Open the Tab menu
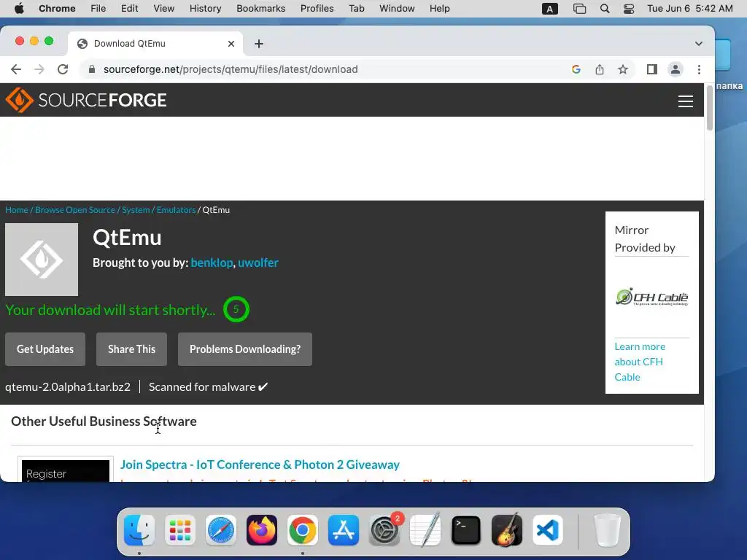This screenshot has width=747, height=560. [x=356, y=9]
